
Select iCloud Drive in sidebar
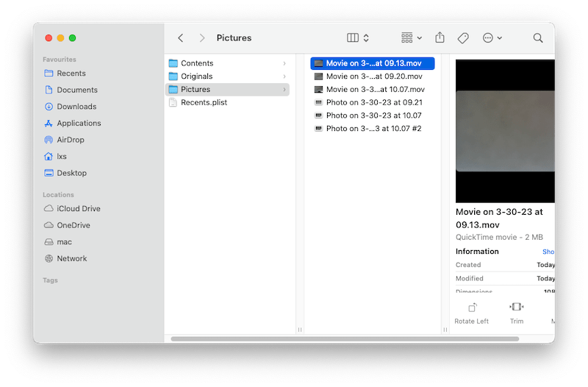(x=78, y=209)
